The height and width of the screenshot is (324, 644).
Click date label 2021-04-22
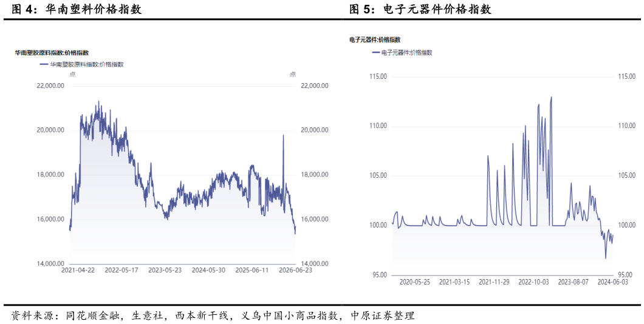coord(78,270)
